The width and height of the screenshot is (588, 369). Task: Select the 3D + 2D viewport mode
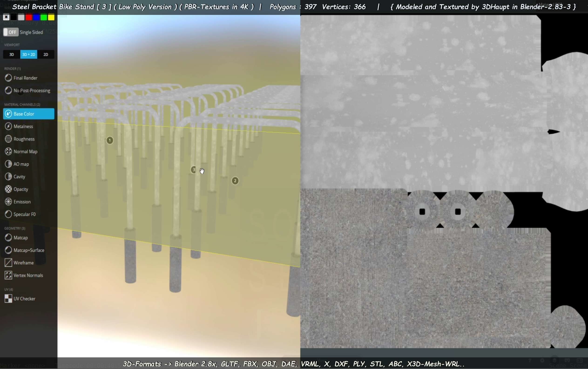[x=29, y=54]
